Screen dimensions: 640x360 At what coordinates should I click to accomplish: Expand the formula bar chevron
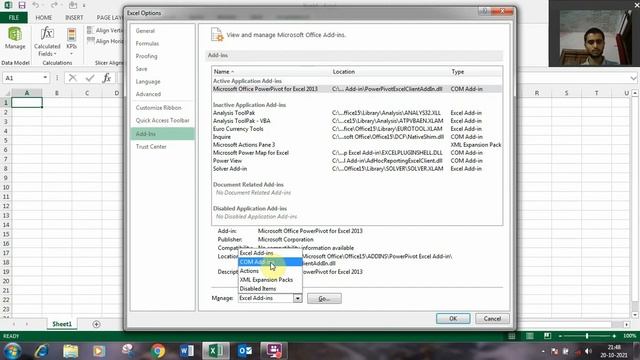(x=633, y=78)
